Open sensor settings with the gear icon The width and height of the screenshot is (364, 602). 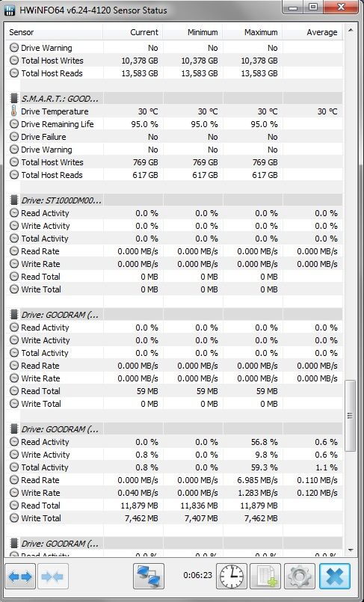coord(300,576)
